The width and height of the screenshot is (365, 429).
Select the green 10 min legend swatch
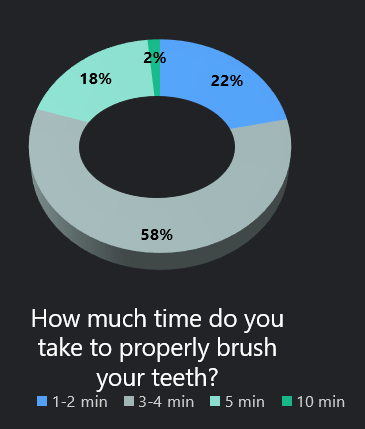tap(287, 401)
